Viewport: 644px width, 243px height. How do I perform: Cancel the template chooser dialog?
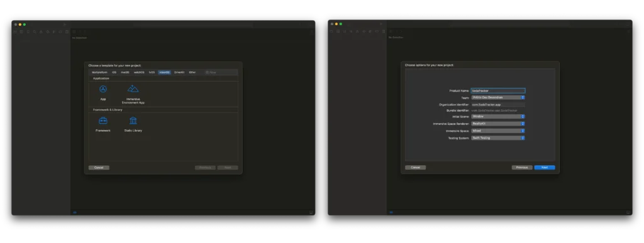pyautogui.click(x=99, y=168)
